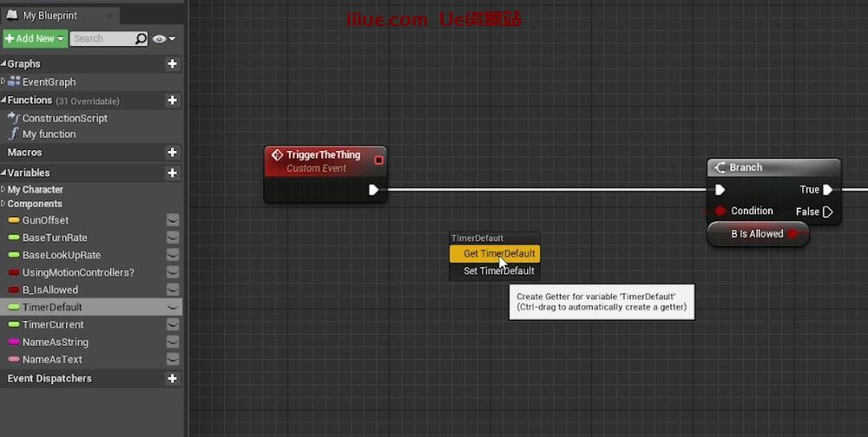Click the red delegate pin on TriggerTheThing
The image size is (868, 437).
(378, 160)
